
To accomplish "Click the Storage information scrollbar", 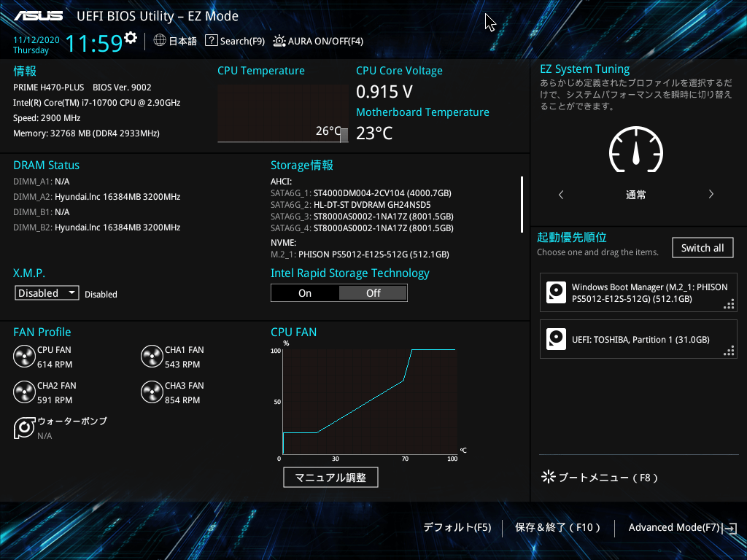I will pos(522,204).
